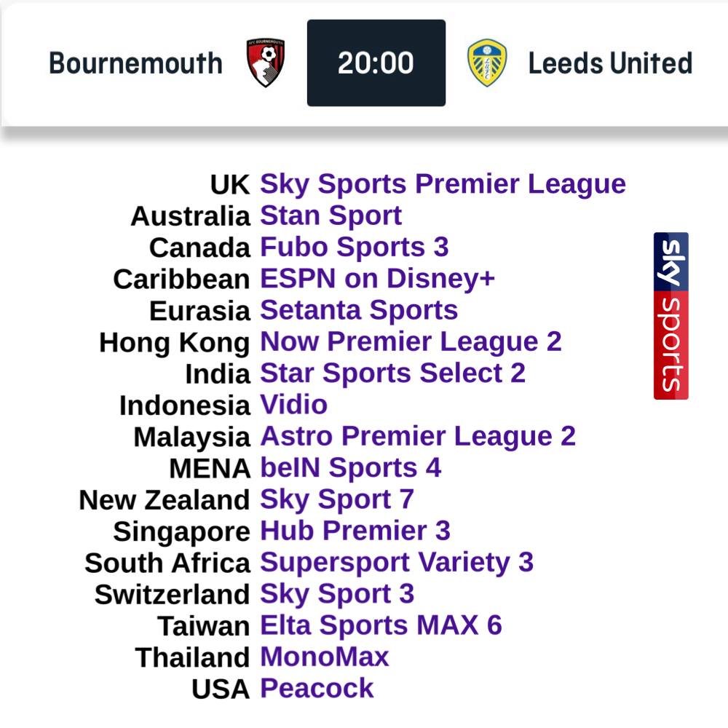Select the 20:00 kickoff time box

coord(376,63)
